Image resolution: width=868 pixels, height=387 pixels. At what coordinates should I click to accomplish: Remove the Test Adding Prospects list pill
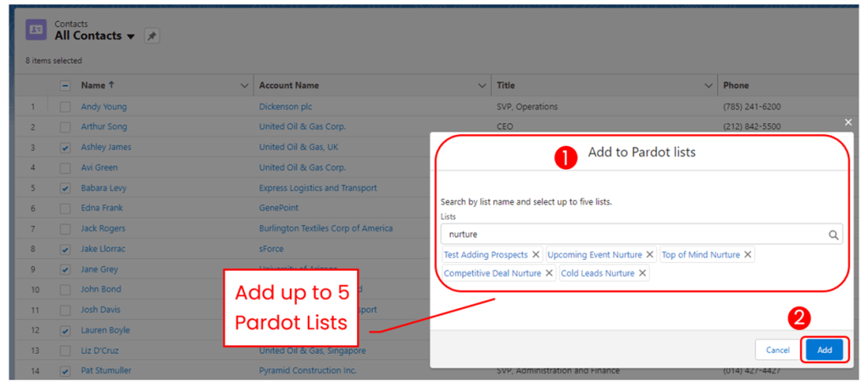point(536,255)
